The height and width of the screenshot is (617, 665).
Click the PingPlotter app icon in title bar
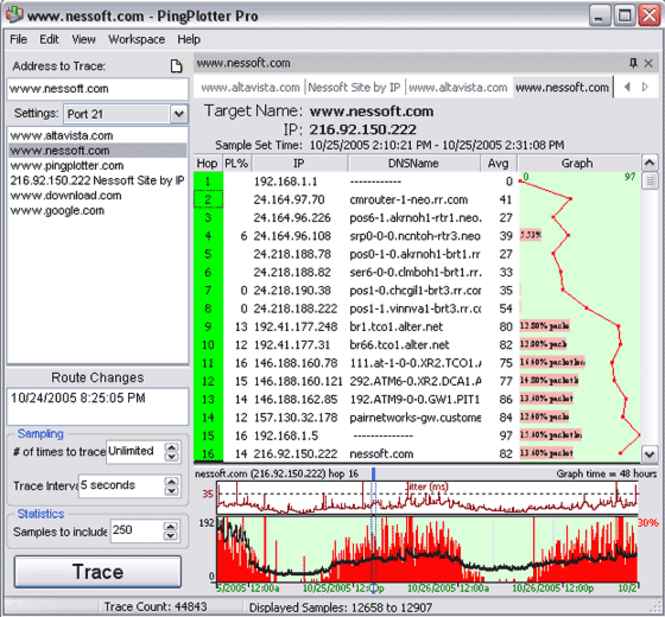point(13,16)
